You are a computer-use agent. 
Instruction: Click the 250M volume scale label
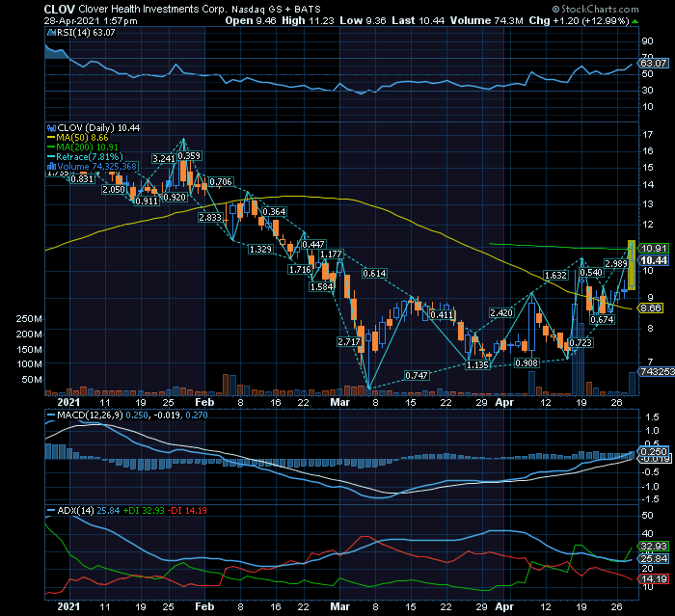coord(29,319)
